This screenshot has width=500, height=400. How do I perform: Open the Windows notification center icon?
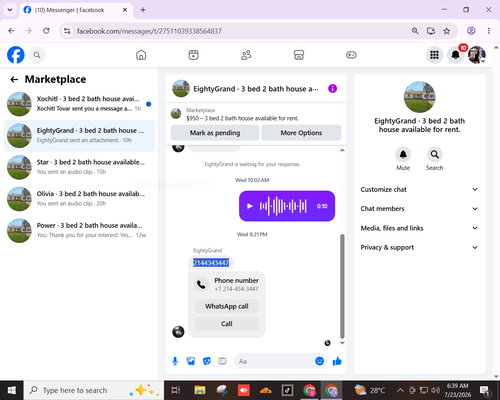point(484,390)
